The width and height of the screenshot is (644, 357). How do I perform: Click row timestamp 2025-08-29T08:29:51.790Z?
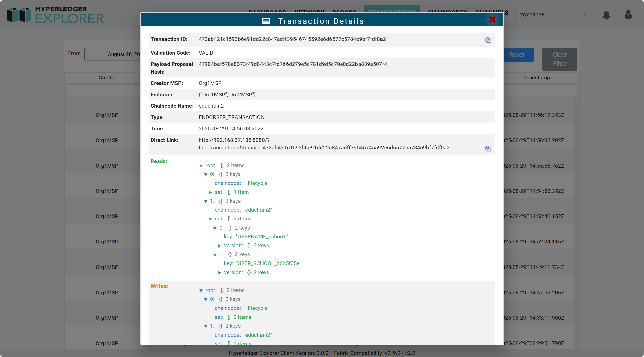534,343
